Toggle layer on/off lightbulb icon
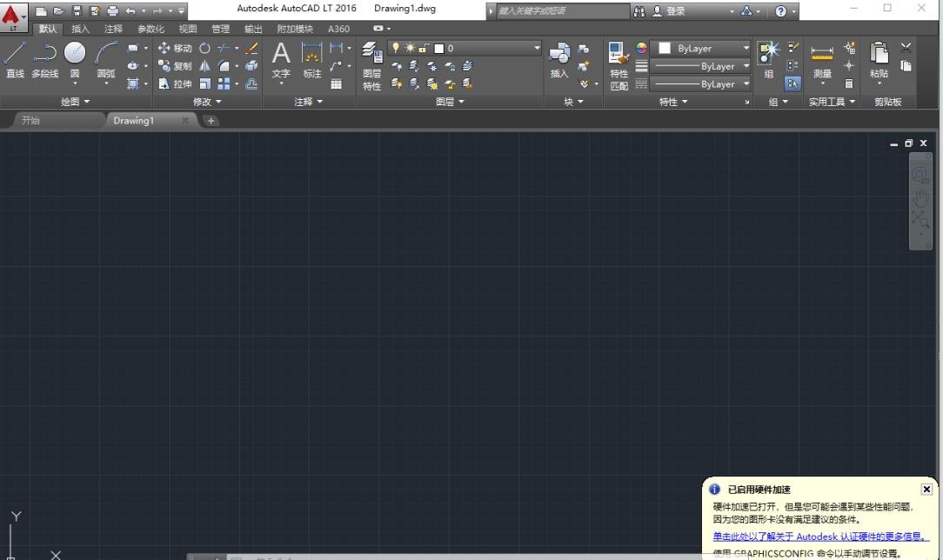943x560 pixels. click(x=395, y=48)
